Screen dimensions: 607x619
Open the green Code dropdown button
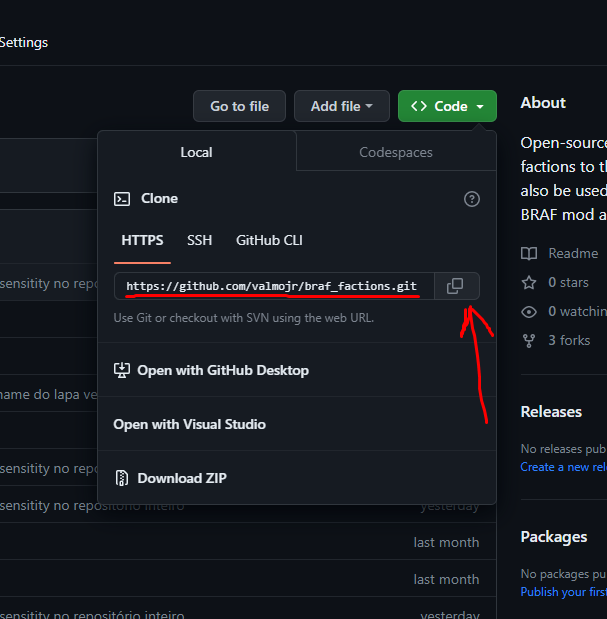tap(447, 106)
